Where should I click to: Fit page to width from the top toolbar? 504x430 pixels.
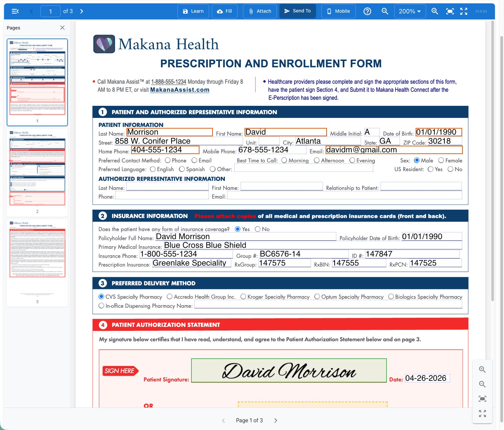tap(450, 11)
